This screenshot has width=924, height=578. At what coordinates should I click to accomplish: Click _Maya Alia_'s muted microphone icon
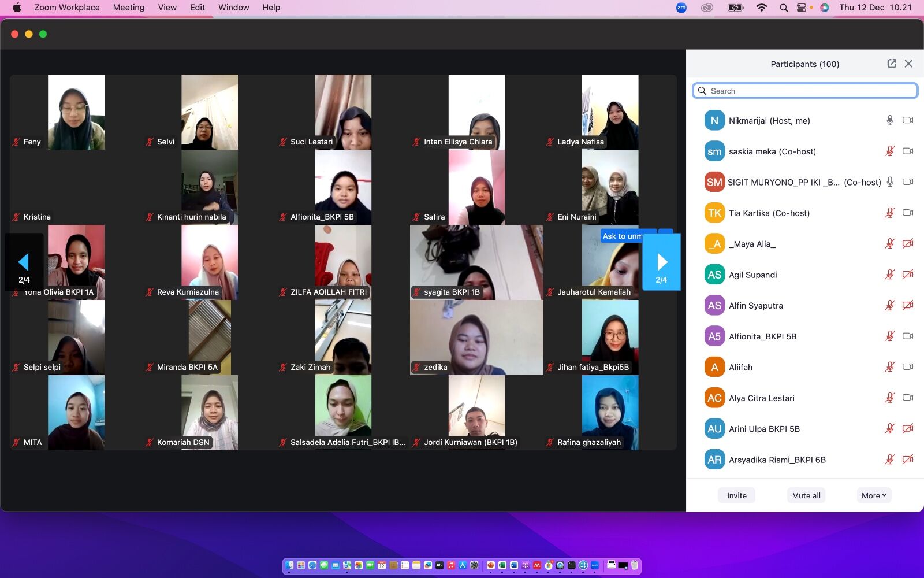click(x=890, y=243)
